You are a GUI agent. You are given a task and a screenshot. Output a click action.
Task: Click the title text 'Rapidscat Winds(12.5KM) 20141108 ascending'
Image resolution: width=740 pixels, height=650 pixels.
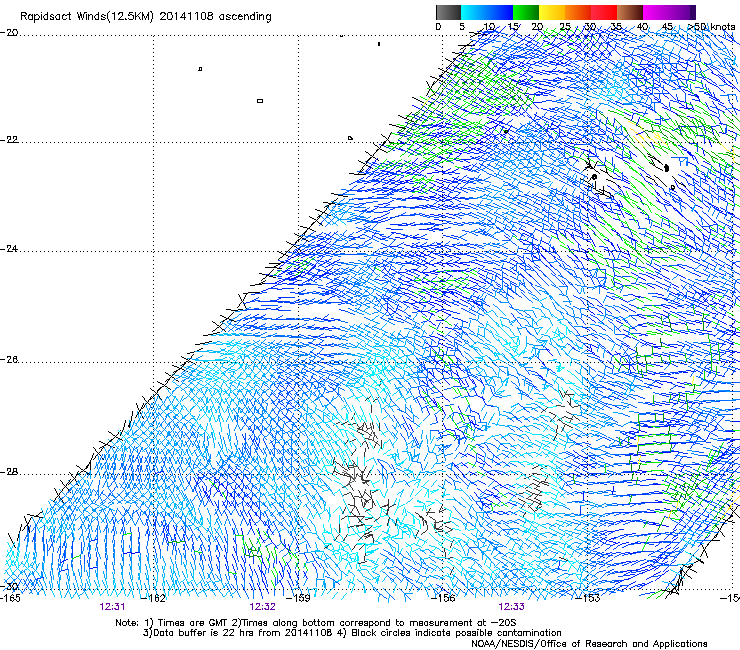146,17
